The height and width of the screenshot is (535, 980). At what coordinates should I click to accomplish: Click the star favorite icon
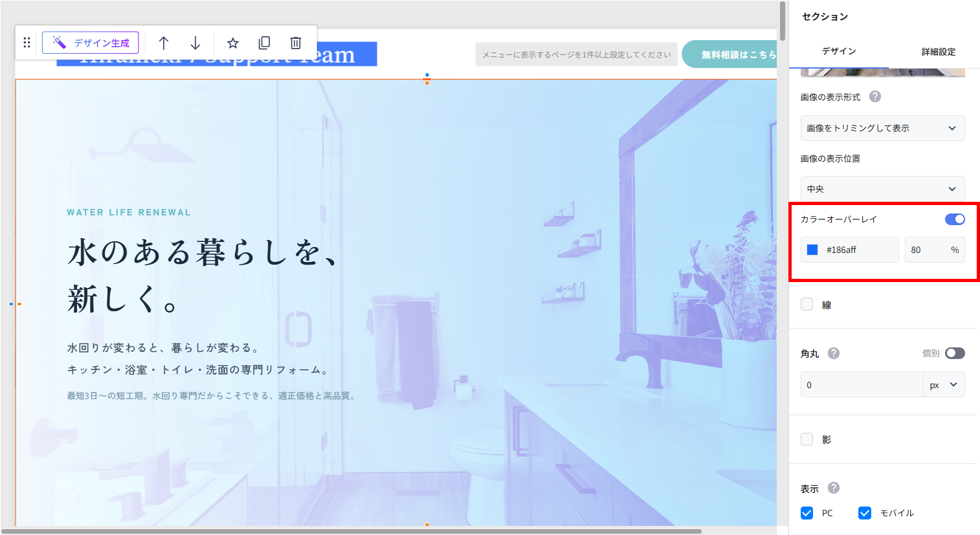click(233, 43)
